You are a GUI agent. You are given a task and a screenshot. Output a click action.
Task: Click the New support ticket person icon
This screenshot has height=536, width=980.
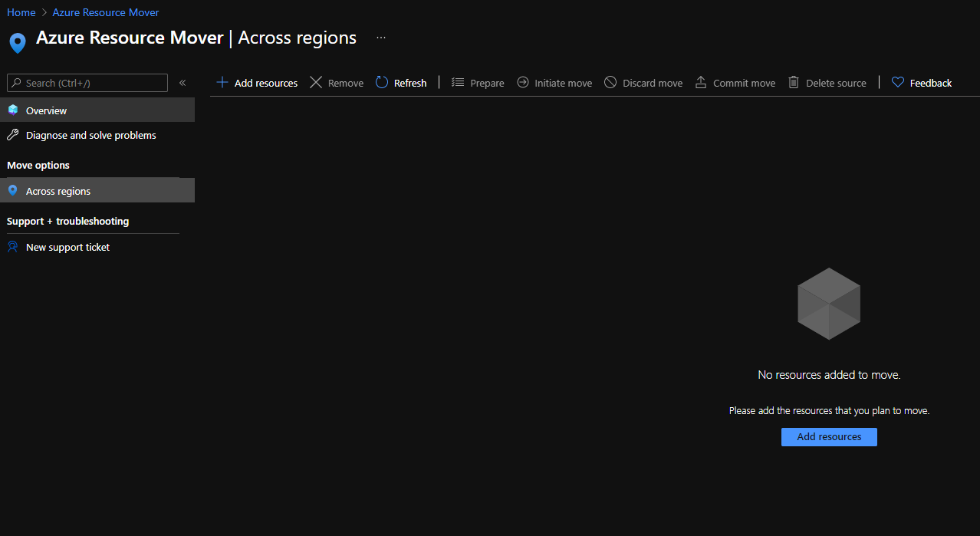coord(13,247)
